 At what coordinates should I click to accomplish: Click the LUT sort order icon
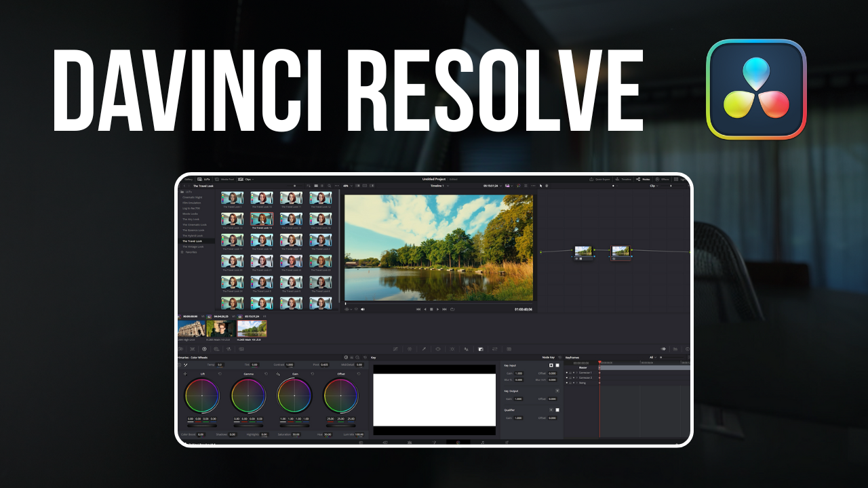308,186
